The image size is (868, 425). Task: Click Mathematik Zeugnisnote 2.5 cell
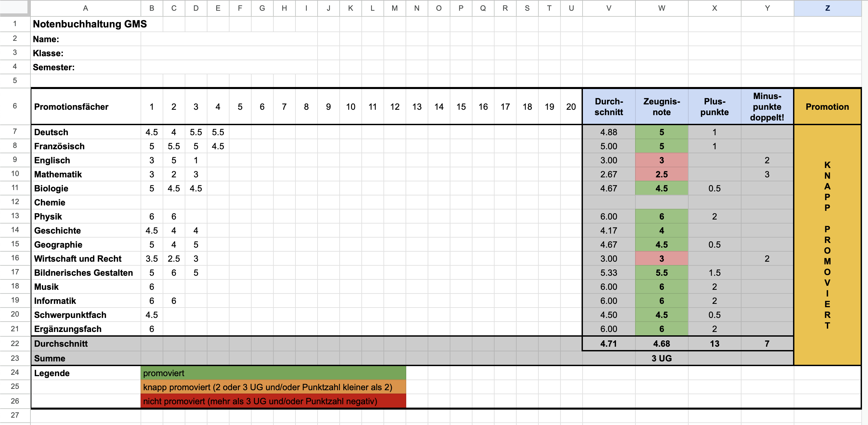click(661, 174)
